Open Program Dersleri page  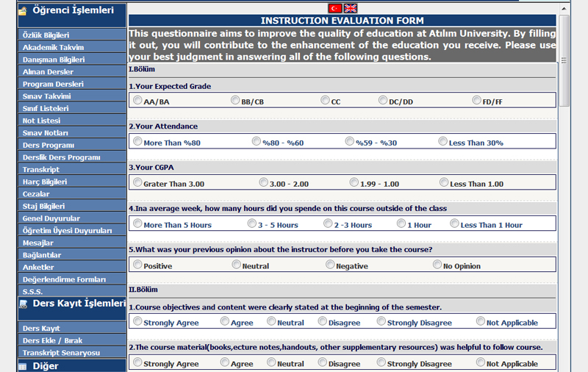coord(71,84)
